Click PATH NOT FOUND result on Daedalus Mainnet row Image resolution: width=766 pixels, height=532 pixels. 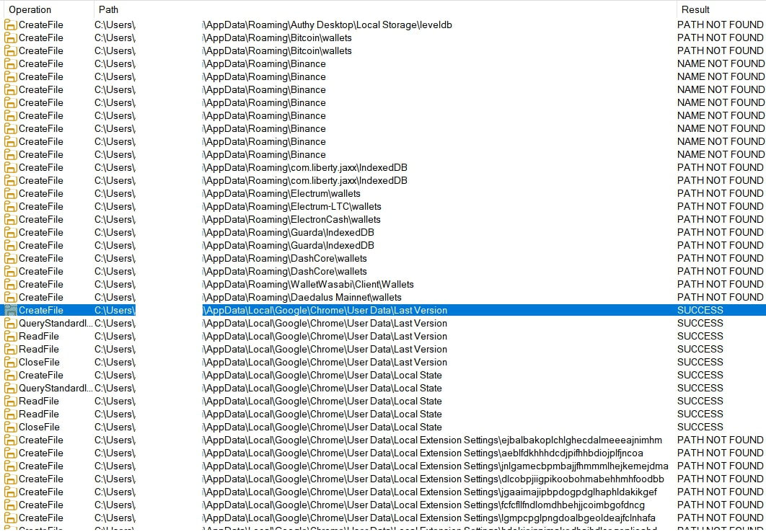coord(720,297)
